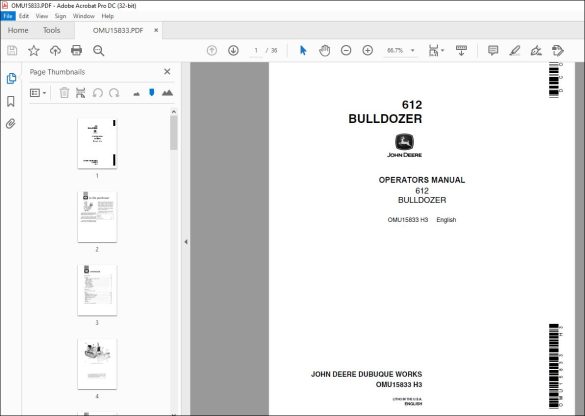The height and width of the screenshot is (416, 585).
Task: Delete selected pages with trash icon
Action: [64, 93]
